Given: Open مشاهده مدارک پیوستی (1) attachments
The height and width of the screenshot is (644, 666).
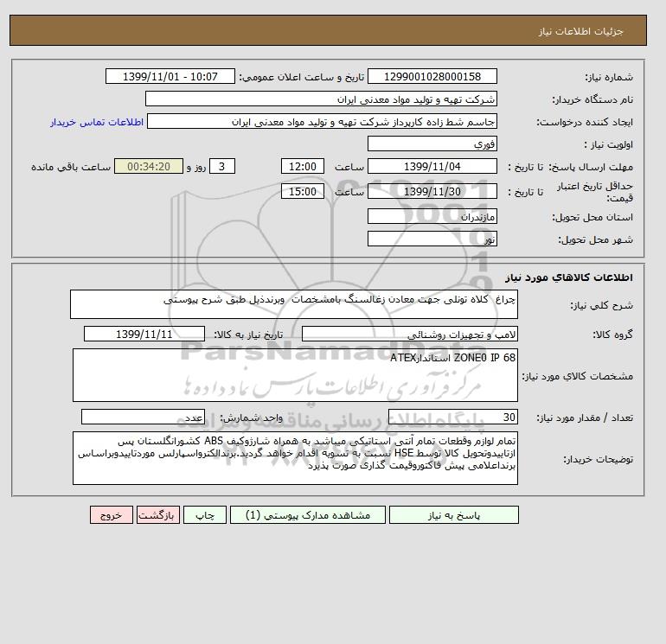Looking at the screenshot, I should [308, 515].
